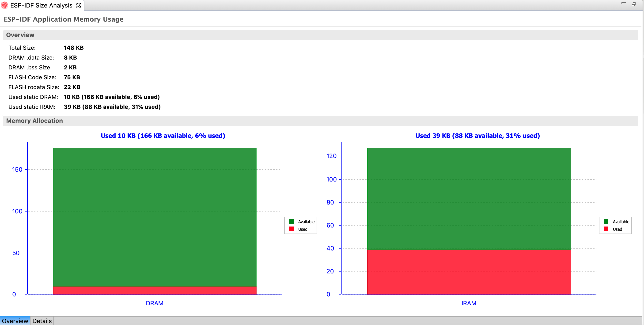Click the Overview section header

pos(20,35)
